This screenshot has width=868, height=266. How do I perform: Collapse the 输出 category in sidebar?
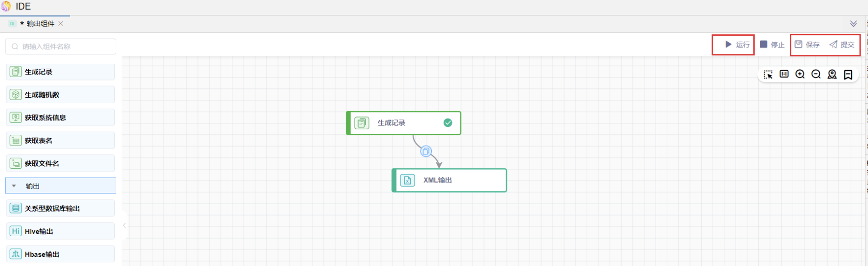tap(14, 186)
